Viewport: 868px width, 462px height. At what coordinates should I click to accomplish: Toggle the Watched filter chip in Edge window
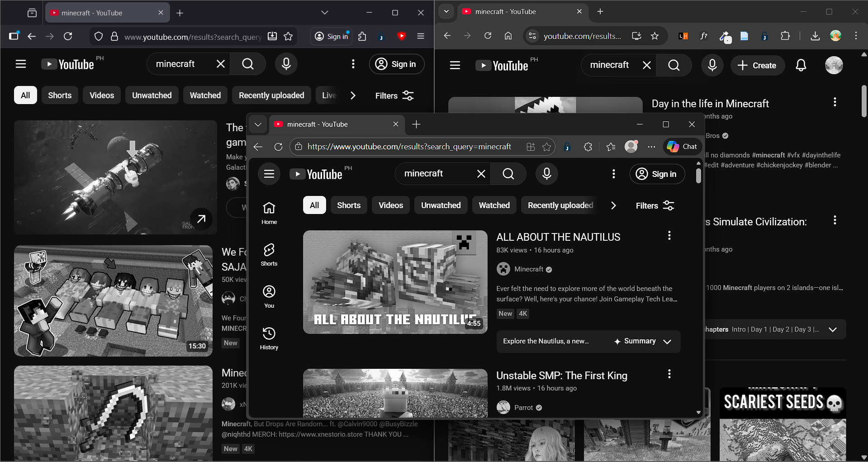(494, 205)
